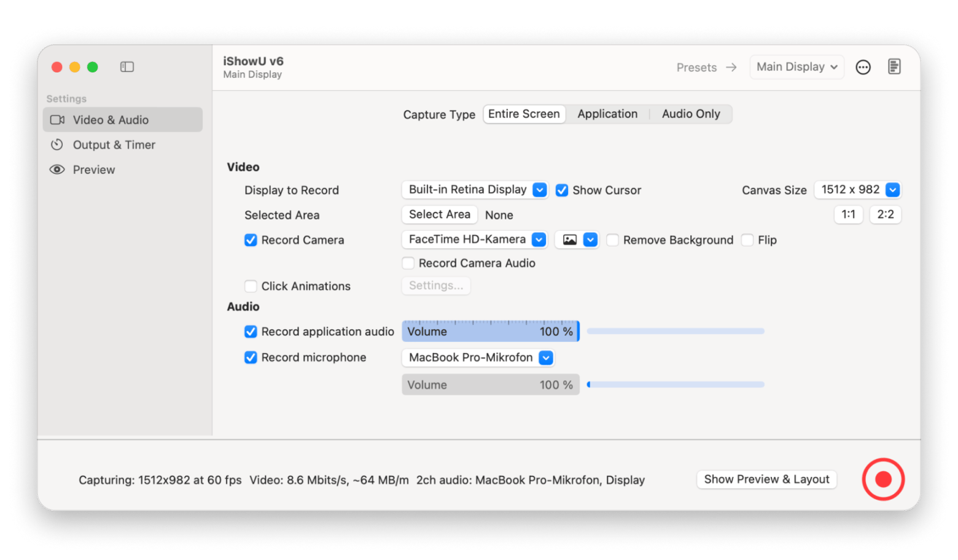Image resolution: width=958 pixels, height=560 pixels.
Task: Open MacBook Pro-Mikrofon dropdown
Action: coord(478,357)
